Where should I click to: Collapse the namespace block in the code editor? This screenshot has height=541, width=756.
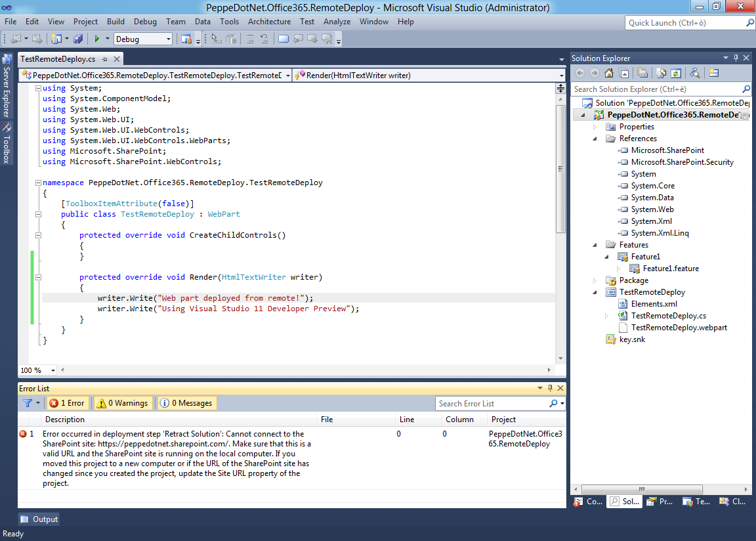[38, 183]
